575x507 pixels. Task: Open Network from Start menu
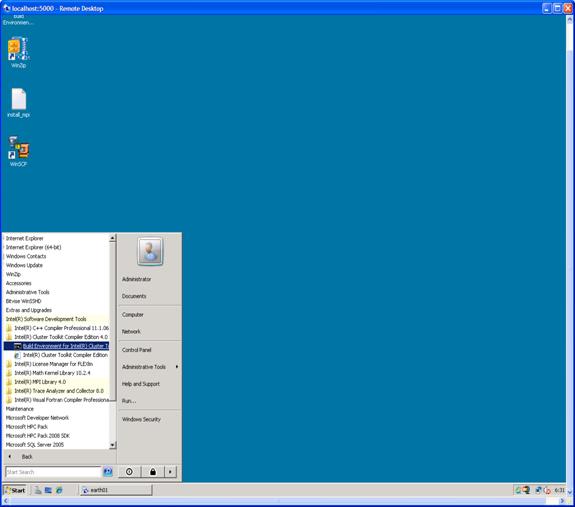pos(131,332)
